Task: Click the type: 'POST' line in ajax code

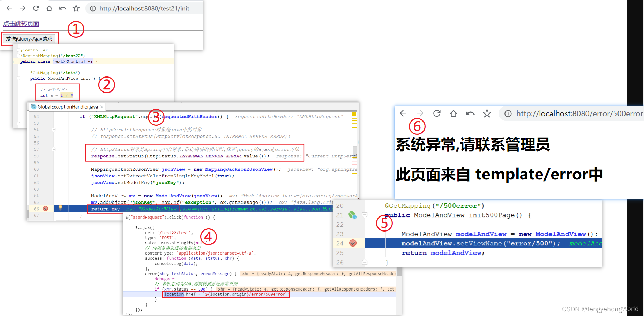Action: 160,238
